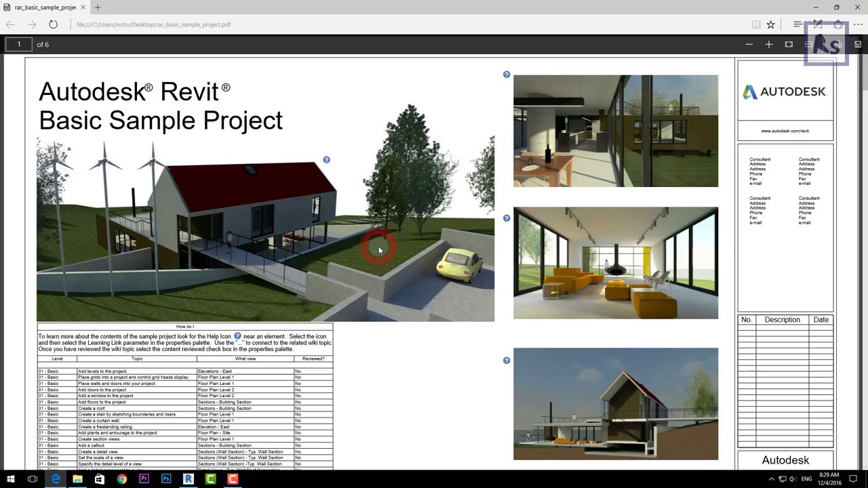Click the help icon beside the house roof
This screenshot has width=868, height=488.
click(326, 160)
